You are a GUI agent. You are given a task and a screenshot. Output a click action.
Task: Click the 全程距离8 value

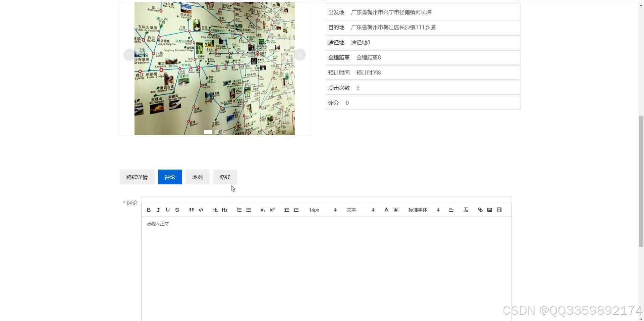coord(369,57)
